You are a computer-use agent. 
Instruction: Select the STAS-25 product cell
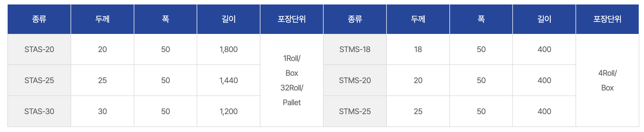(x=39, y=80)
